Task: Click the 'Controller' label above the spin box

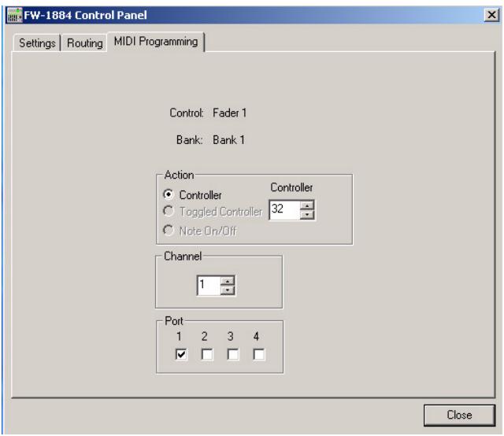Action: point(291,187)
